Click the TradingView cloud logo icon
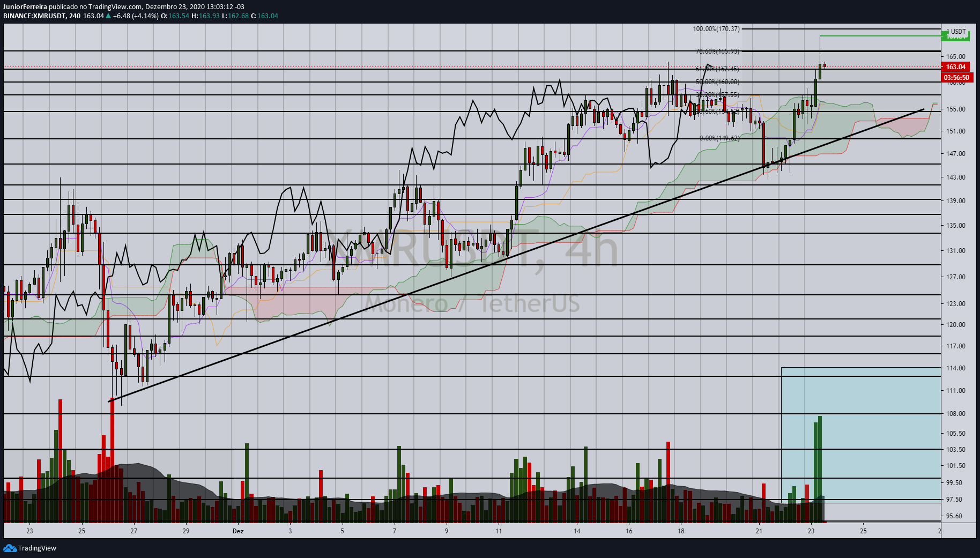This screenshot has width=980, height=558. coord(10,548)
